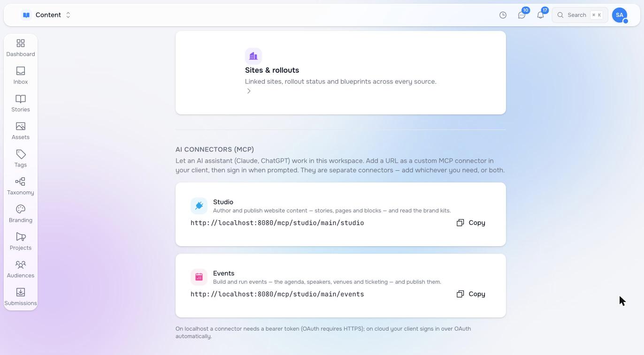Open Audiences from the sidebar
This screenshot has width=644, height=355.
tap(21, 270)
